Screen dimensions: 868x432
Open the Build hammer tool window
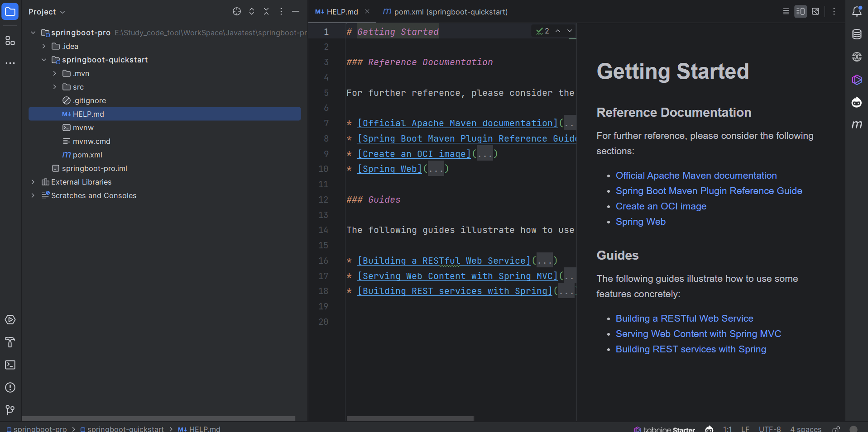point(10,342)
